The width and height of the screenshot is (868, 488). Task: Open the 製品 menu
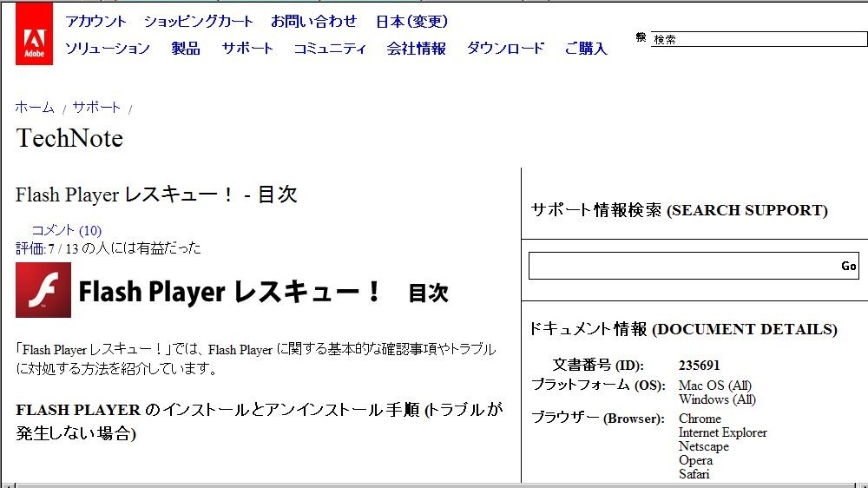(186, 48)
